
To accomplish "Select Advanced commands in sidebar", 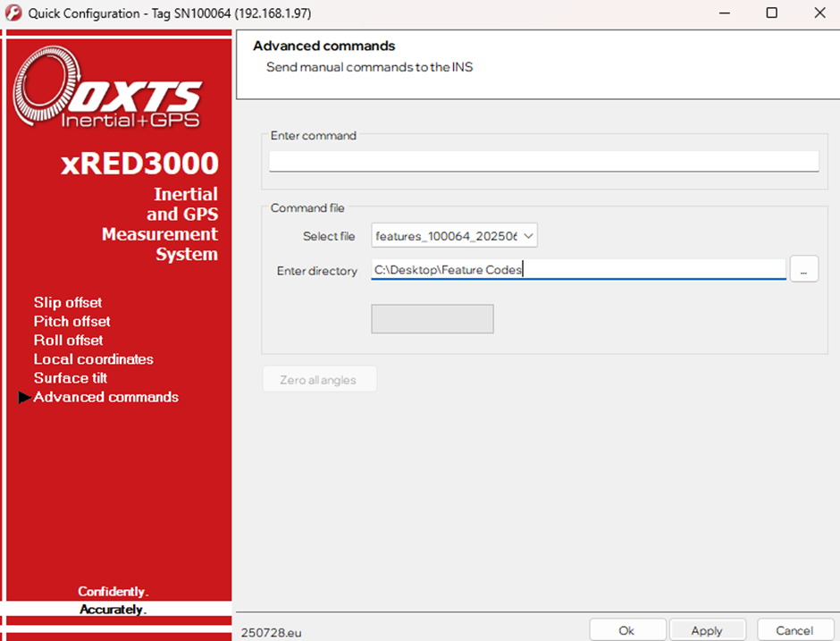I will (x=105, y=397).
